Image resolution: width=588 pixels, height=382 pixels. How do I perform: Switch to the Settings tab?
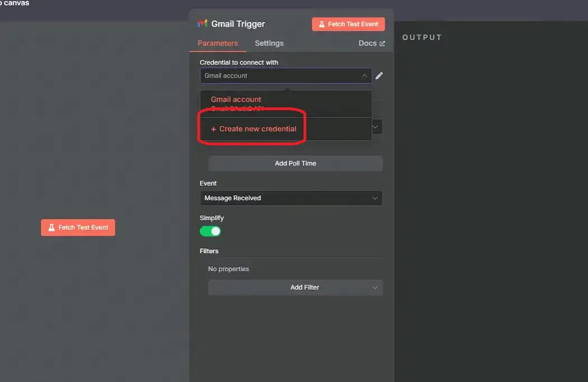pyautogui.click(x=269, y=44)
